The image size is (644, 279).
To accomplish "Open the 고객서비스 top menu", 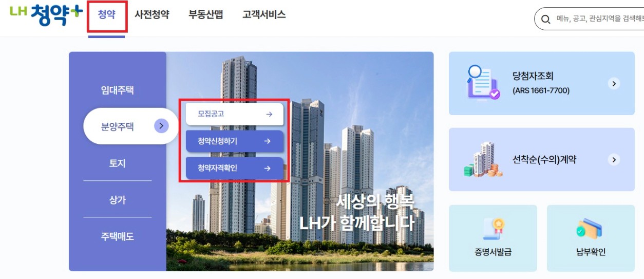I will (x=264, y=14).
